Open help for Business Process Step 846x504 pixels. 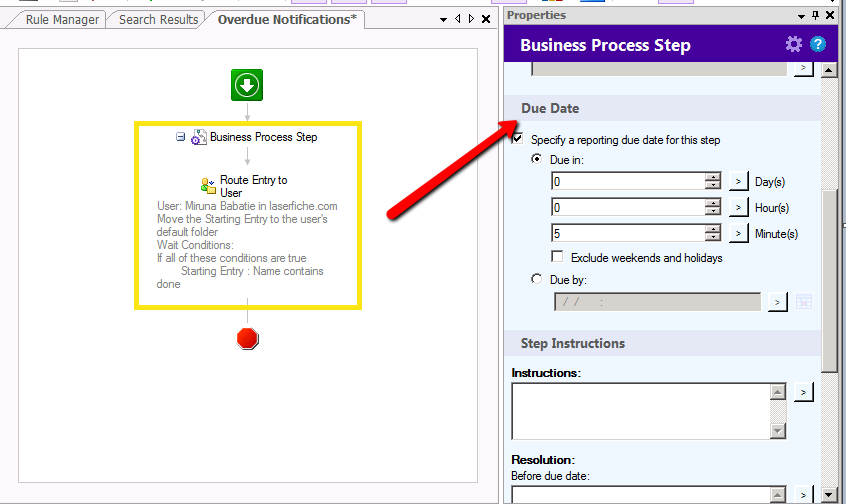[818, 44]
